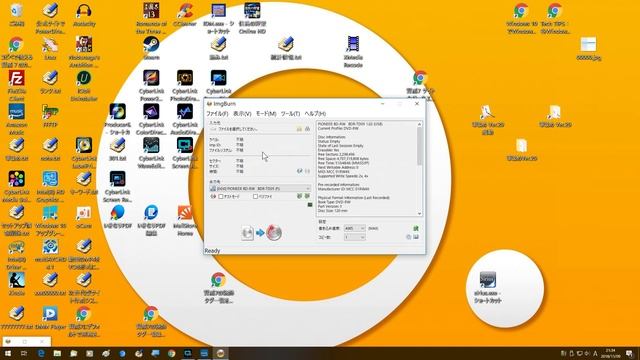
Task: Open the モード(M) menu in ImgBurn
Action: click(266, 113)
